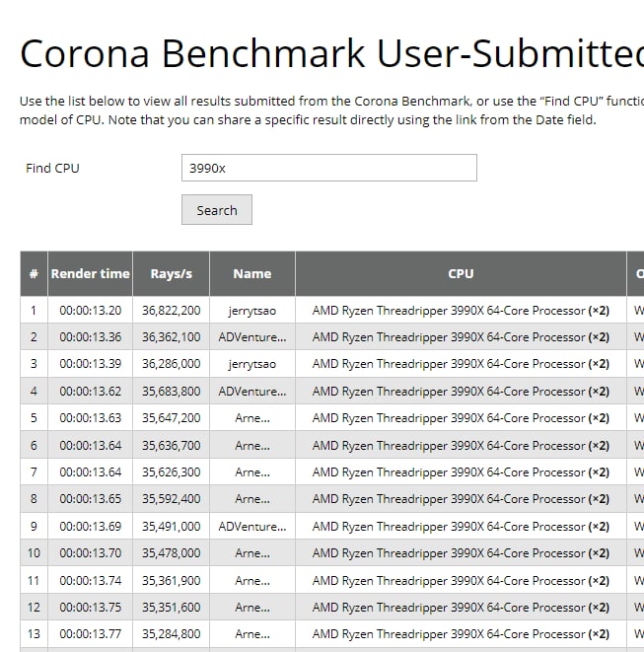644x652 pixels.
Task: Click the Corona Benchmark page heading
Action: tap(331, 53)
